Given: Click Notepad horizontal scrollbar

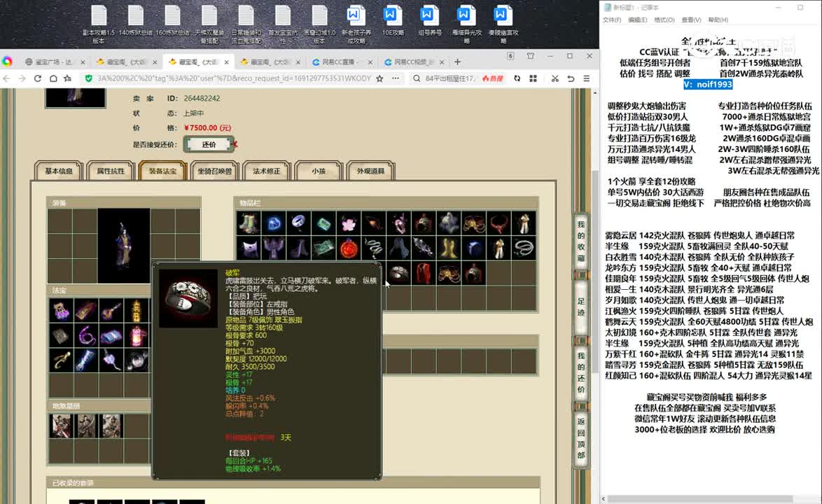Looking at the screenshot, I should click(x=700, y=499).
